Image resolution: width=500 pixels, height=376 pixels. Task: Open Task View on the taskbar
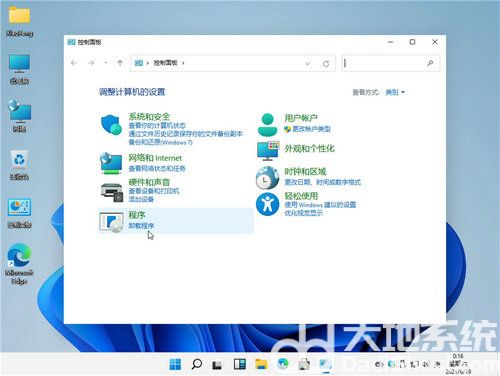pos(217,365)
